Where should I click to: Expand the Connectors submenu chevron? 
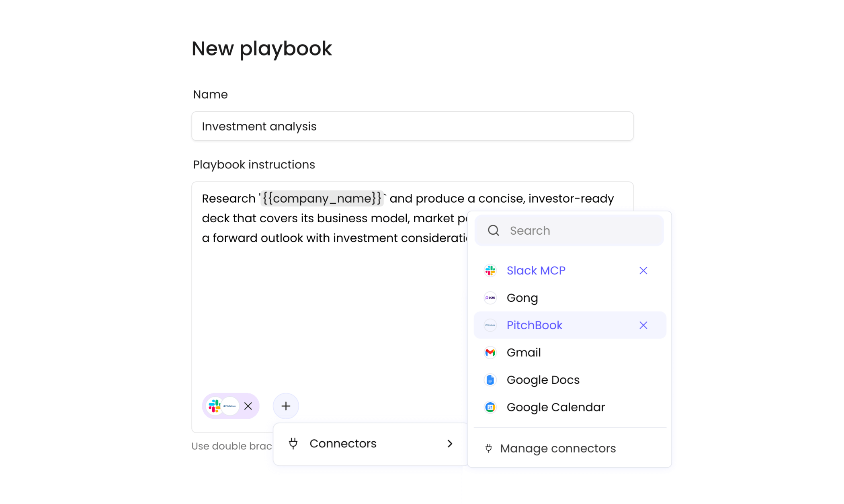pyautogui.click(x=450, y=443)
